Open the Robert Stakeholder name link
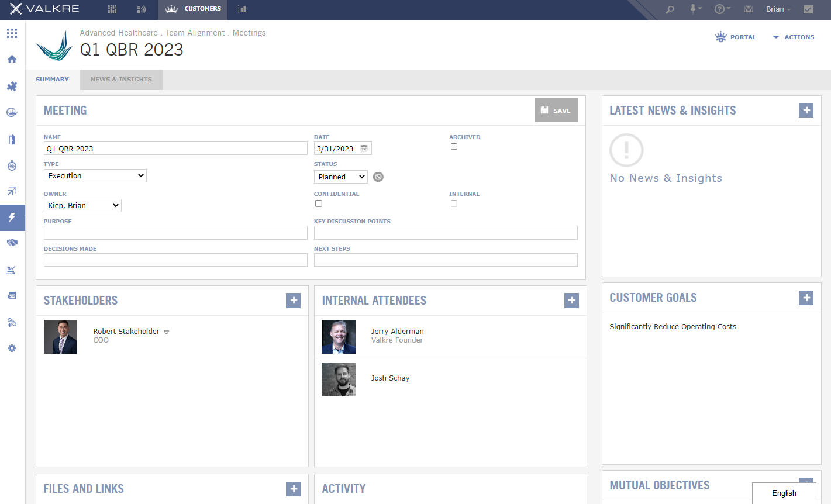 (126, 331)
